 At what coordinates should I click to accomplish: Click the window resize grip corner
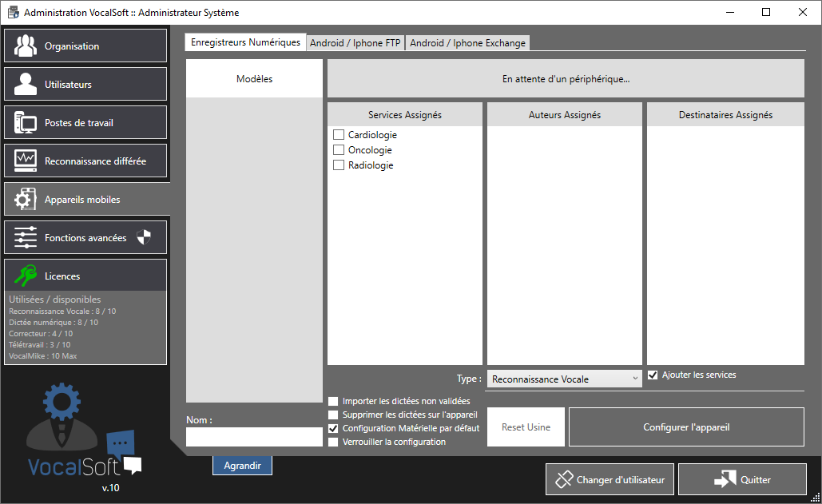click(816, 498)
